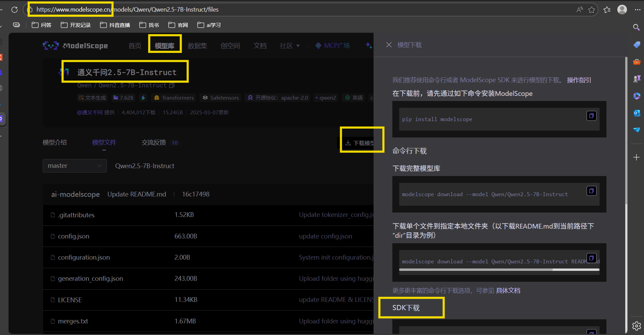The image size is (644, 335).
Task: Open the config.json file
Action: click(x=73, y=236)
